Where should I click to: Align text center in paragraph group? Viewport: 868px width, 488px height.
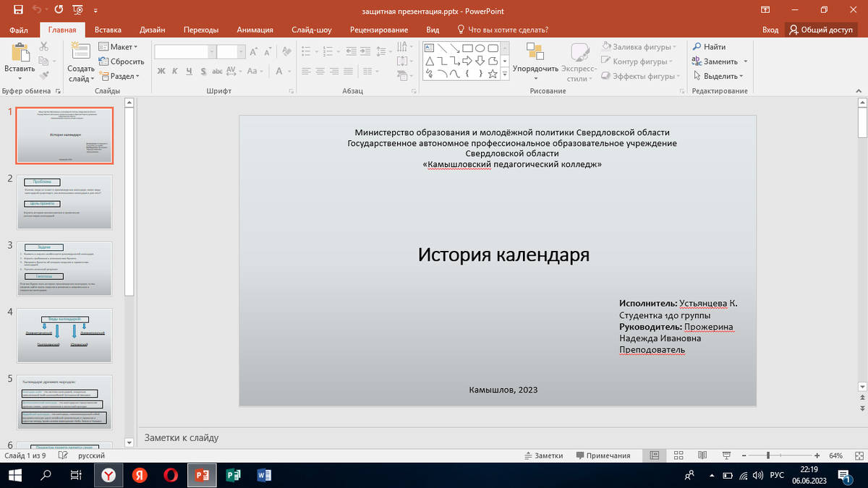[x=320, y=72]
